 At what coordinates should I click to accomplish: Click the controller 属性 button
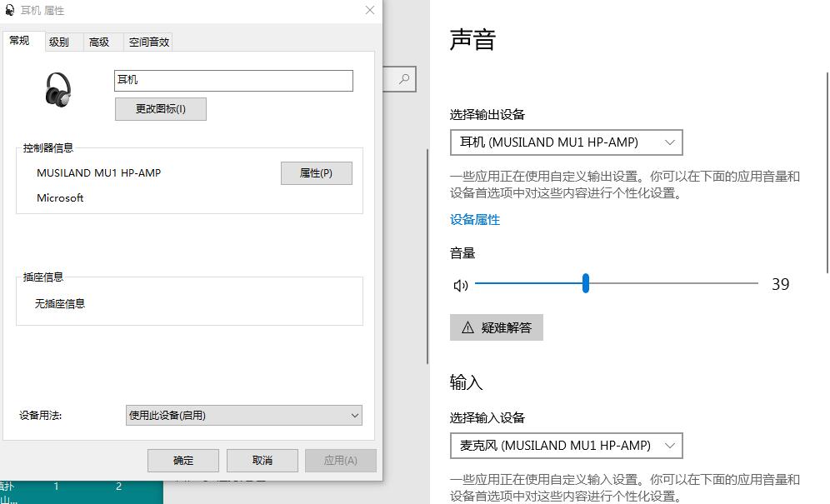(x=316, y=173)
